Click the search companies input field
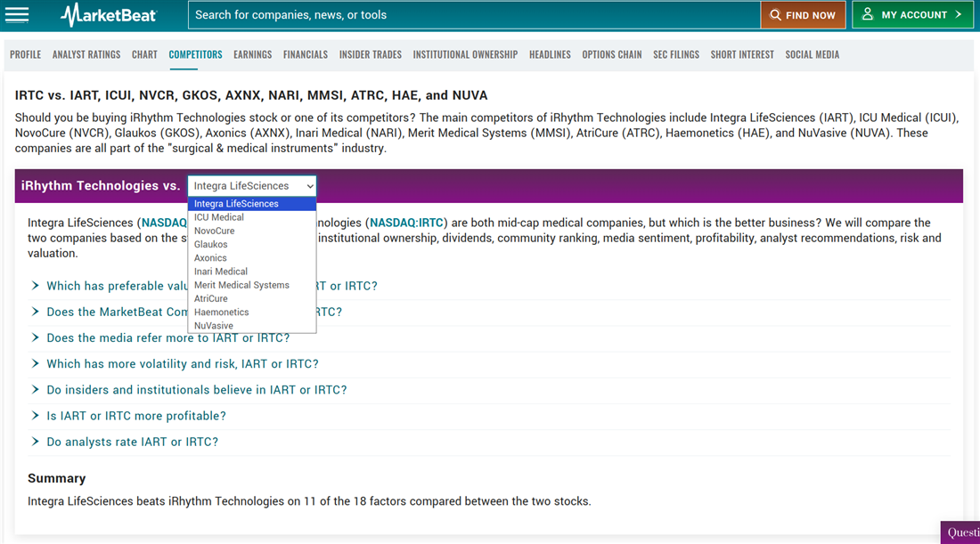The height and width of the screenshot is (544, 980). (x=472, y=15)
